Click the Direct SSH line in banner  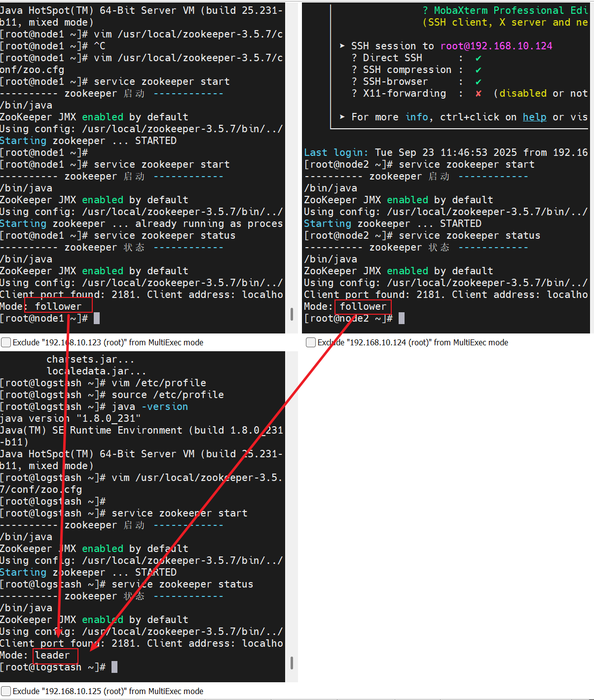417,58
